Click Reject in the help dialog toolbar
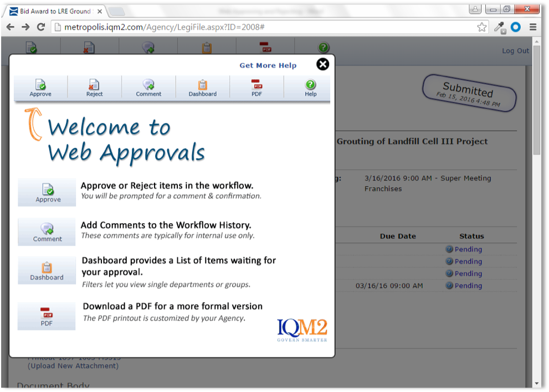The height and width of the screenshot is (392, 549). coord(95,87)
